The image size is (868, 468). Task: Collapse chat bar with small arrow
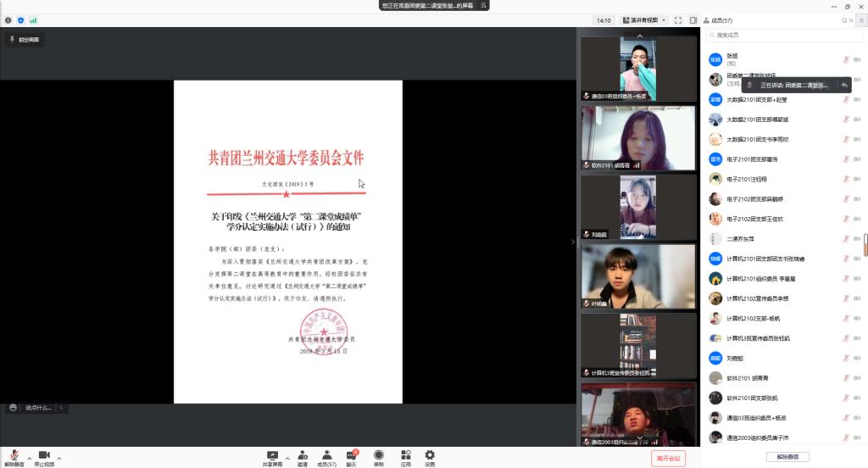pyautogui.click(x=61, y=408)
